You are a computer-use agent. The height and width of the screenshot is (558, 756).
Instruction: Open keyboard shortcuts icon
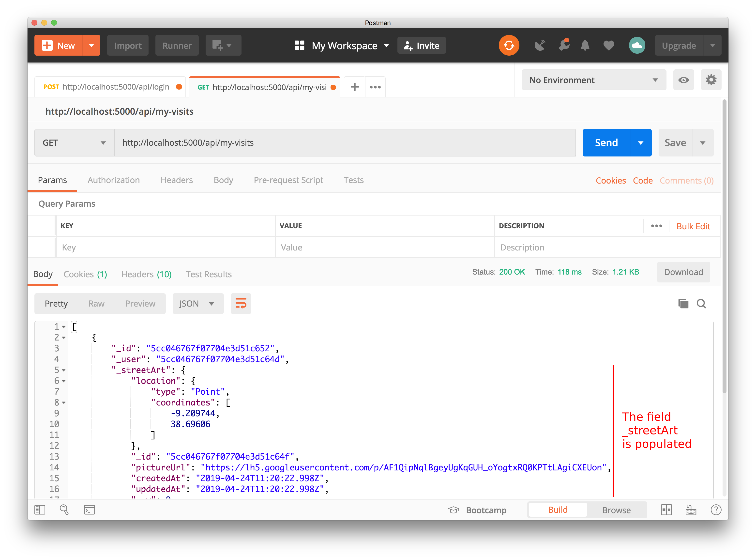(x=691, y=510)
